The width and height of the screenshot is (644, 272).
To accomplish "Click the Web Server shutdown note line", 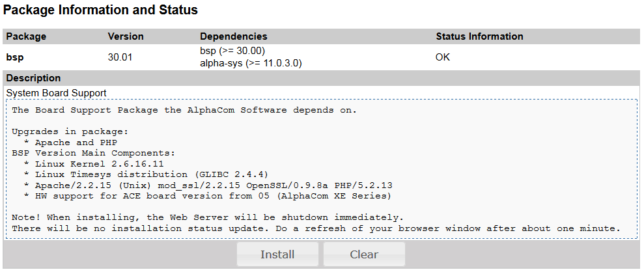I will (x=208, y=217).
